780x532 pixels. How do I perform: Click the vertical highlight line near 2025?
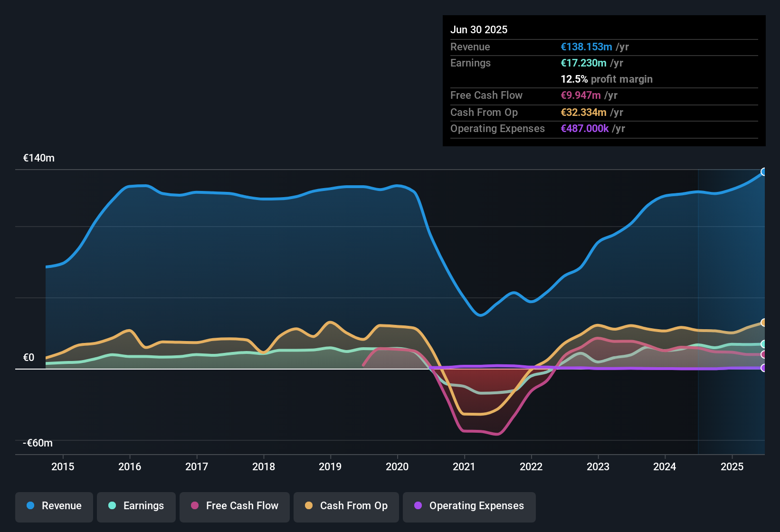point(698,309)
